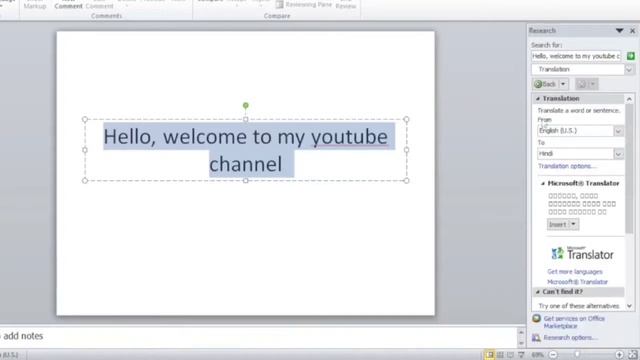This screenshot has height=360, width=640.
Task: Click the Microsoft Translator hyperlink
Action: point(577,282)
